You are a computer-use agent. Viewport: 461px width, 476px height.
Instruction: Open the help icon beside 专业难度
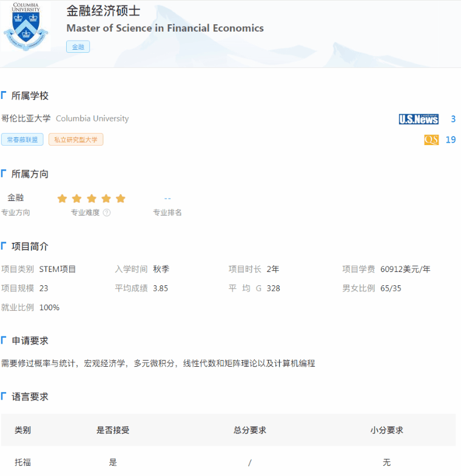click(x=107, y=212)
